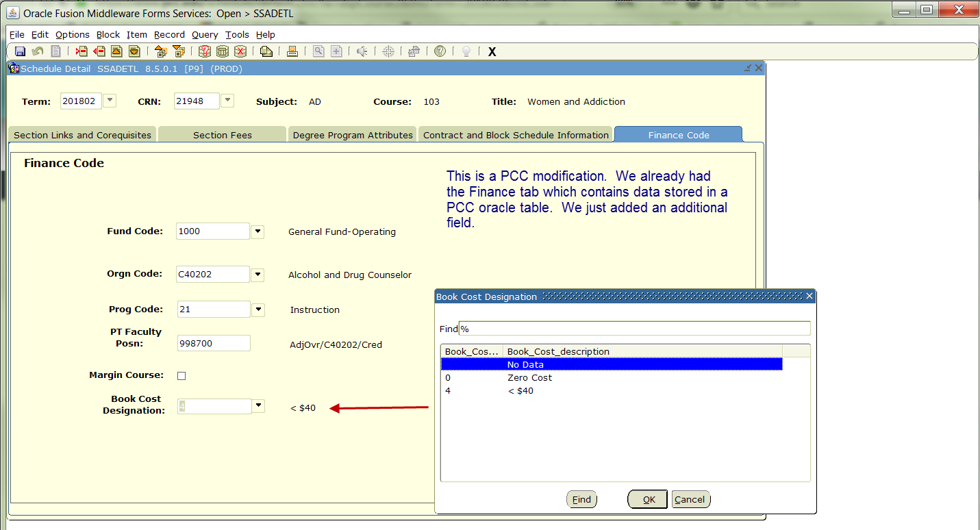
Task: Click the Book_Cost_description column header
Action: point(642,351)
